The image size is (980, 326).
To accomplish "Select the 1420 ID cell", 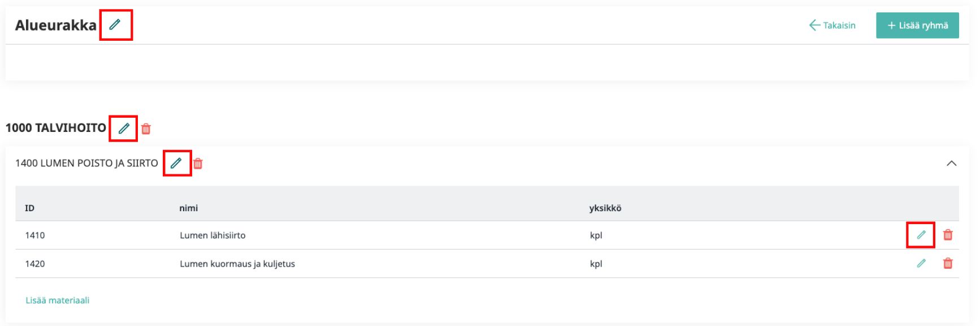I will point(35,264).
